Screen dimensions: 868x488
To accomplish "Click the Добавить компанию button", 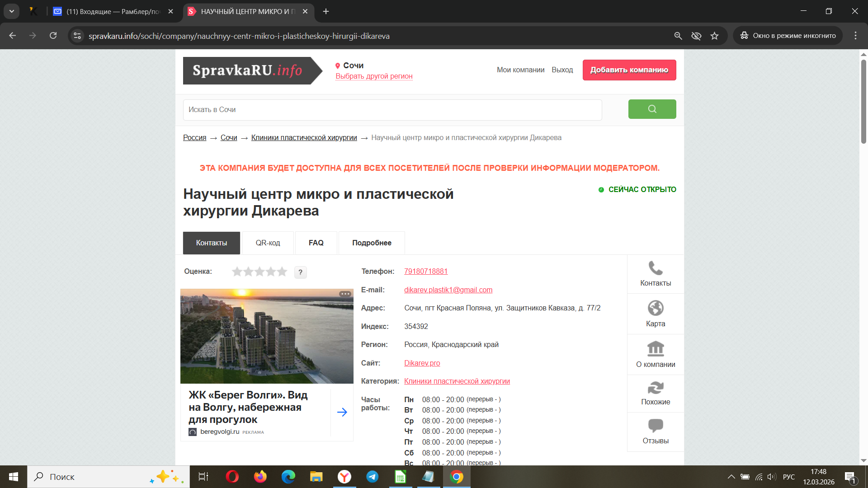I will pyautogui.click(x=629, y=70).
